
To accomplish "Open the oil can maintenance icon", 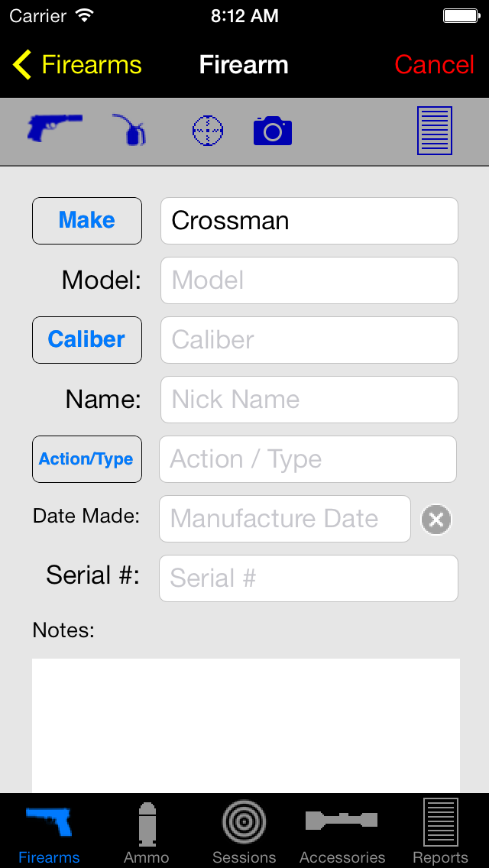I will pos(131,130).
